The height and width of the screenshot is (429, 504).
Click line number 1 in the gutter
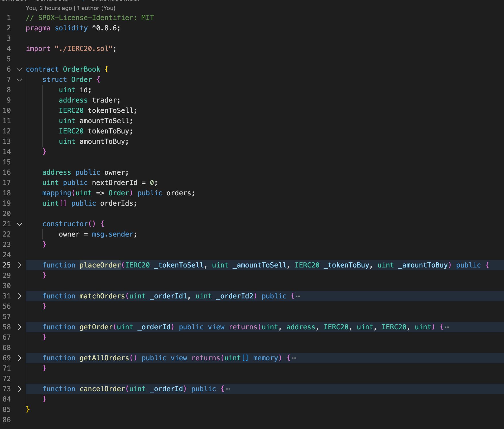point(9,18)
